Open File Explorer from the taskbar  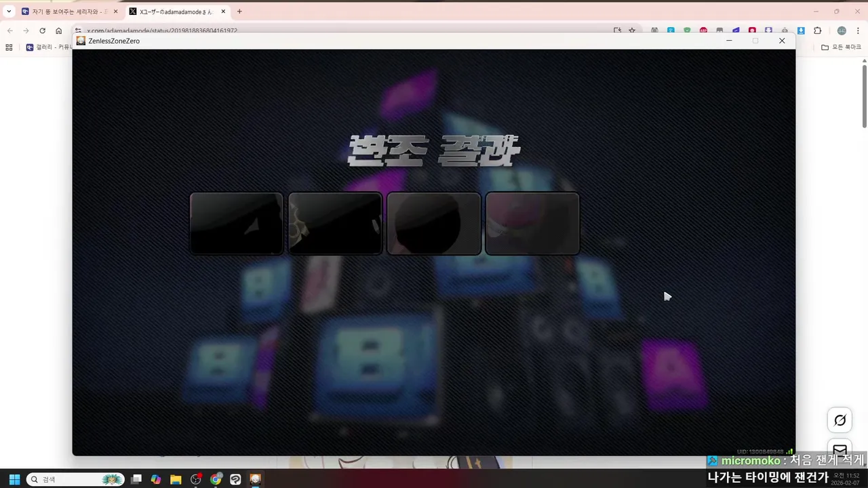point(176,479)
